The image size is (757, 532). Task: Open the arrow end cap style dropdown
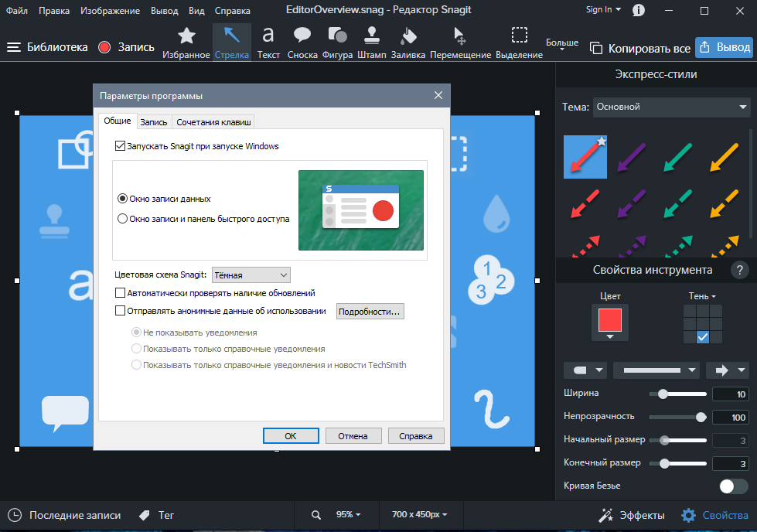tap(728, 370)
